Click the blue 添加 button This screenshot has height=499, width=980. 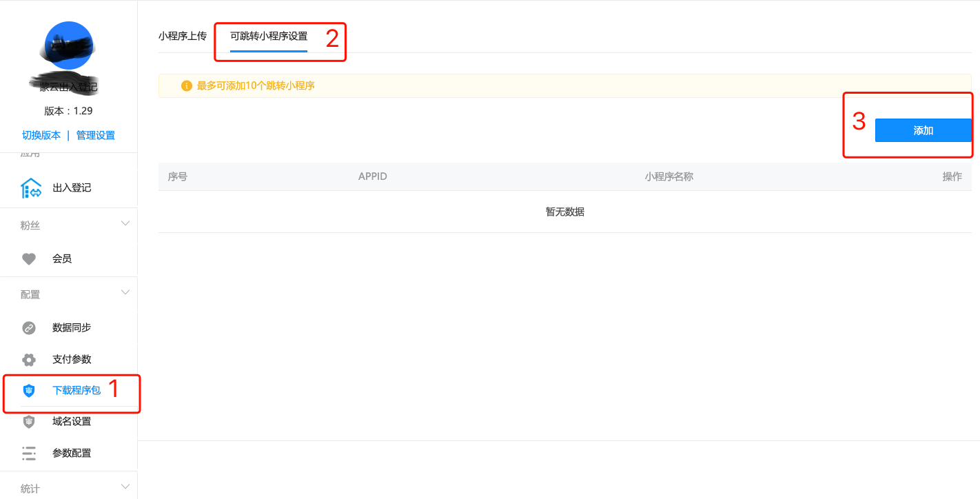[923, 130]
